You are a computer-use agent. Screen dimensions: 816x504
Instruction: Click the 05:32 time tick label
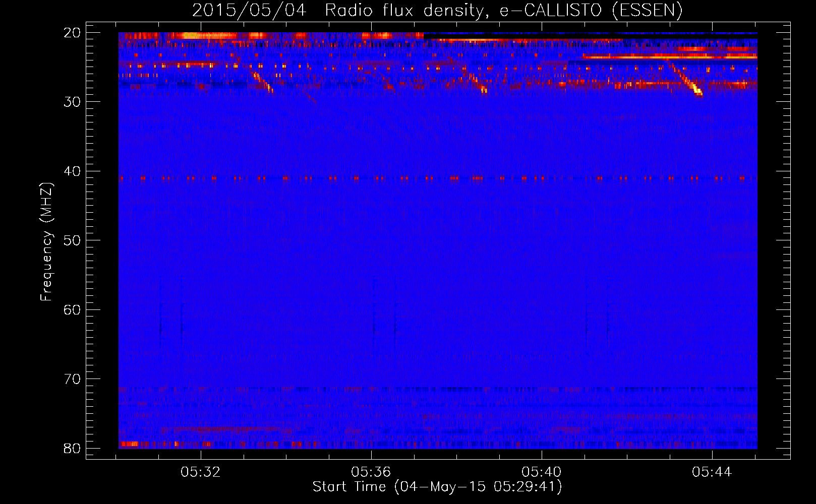pyautogui.click(x=201, y=472)
